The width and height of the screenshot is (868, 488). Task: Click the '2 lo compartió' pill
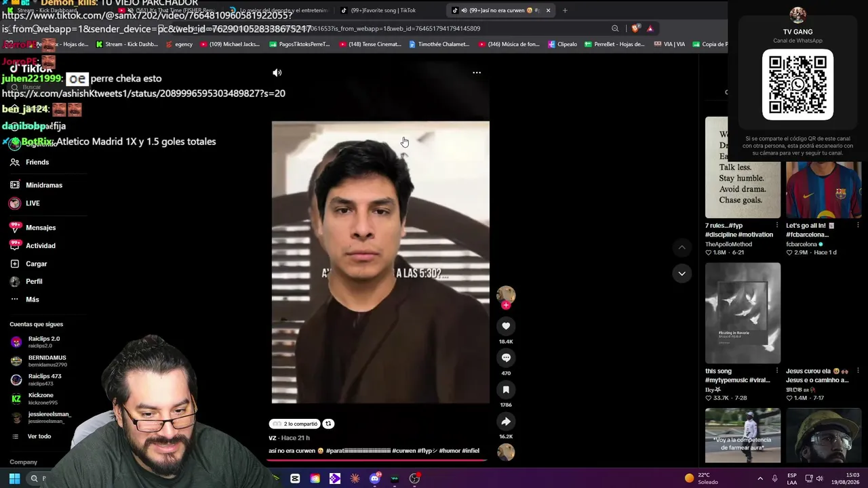(295, 424)
